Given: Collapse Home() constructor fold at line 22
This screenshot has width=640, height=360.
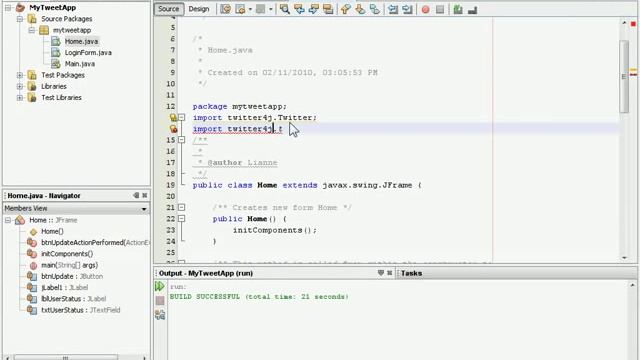Looking at the screenshot, I should [x=182, y=219].
